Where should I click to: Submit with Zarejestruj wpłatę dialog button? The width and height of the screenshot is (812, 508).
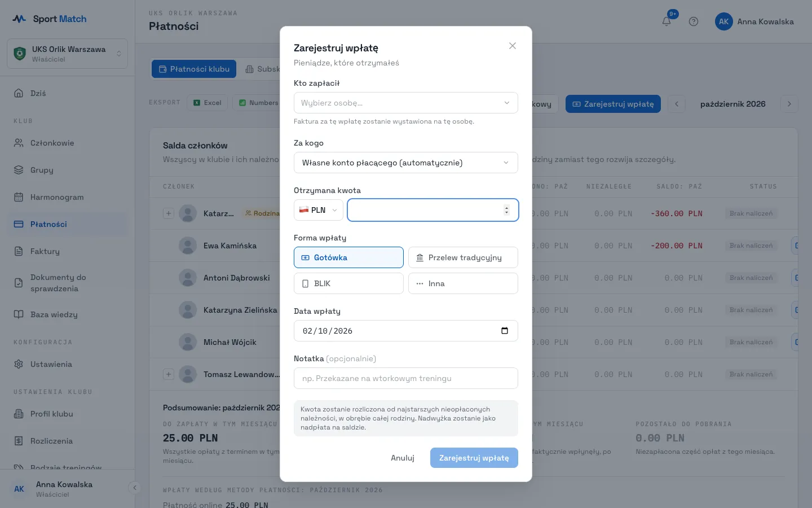pos(474,458)
